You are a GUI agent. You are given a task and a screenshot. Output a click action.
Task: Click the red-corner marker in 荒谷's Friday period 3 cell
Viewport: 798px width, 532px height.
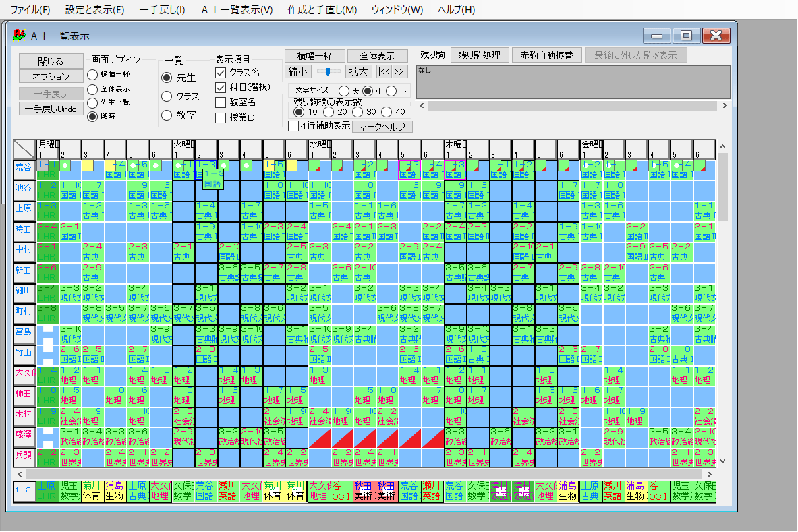631,165
